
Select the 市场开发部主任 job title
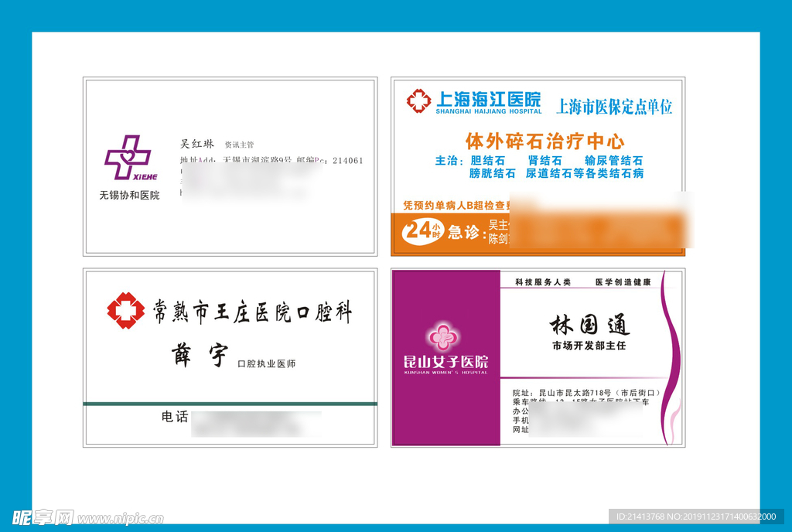coord(589,346)
